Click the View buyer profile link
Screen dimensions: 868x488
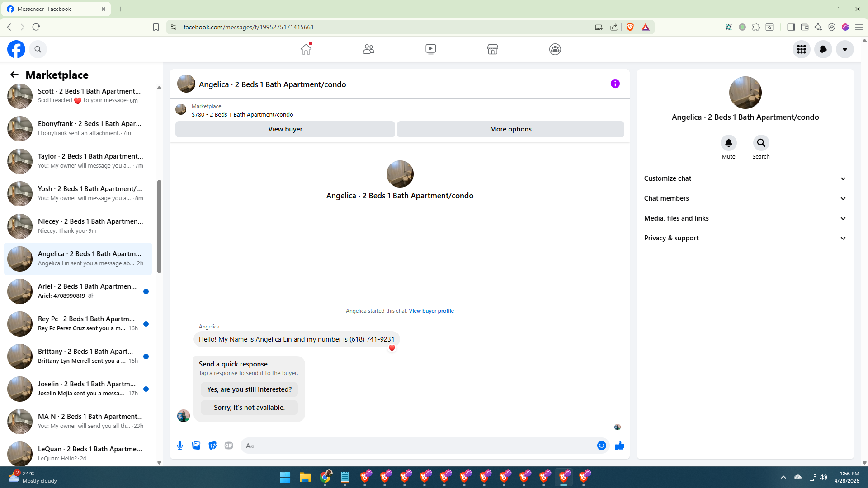(x=431, y=311)
